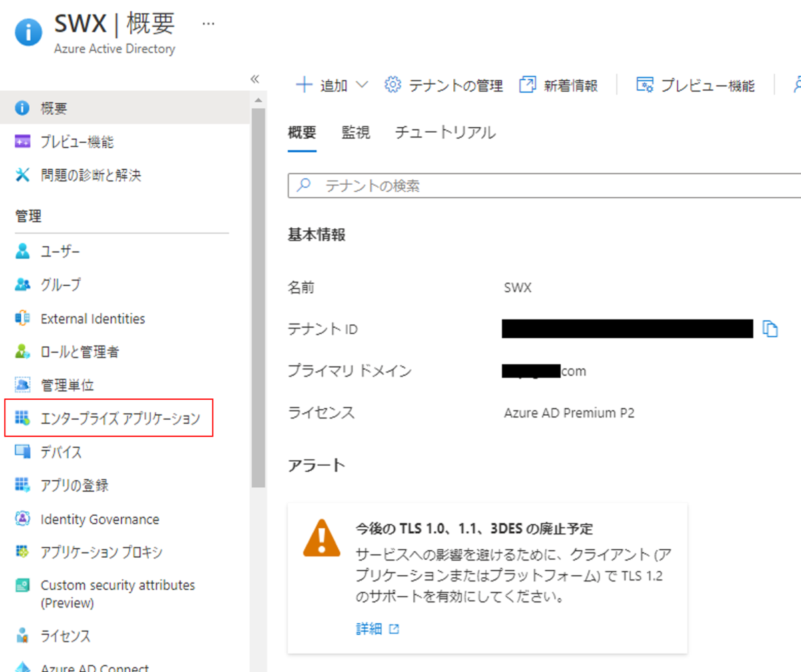Click the plus icon for 追加
This screenshot has width=801, height=672.
304,85
